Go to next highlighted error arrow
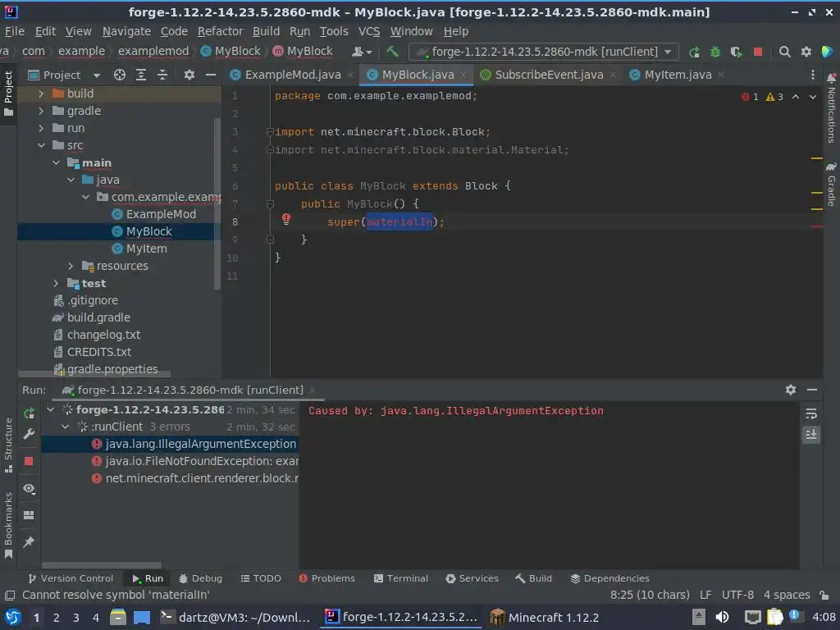 (813, 97)
